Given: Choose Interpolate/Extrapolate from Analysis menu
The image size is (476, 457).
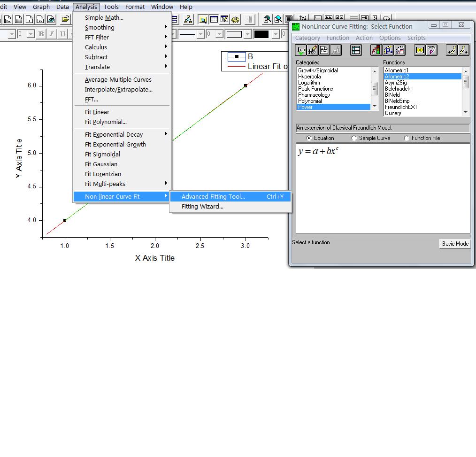Looking at the screenshot, I should [x=123, y=89].
